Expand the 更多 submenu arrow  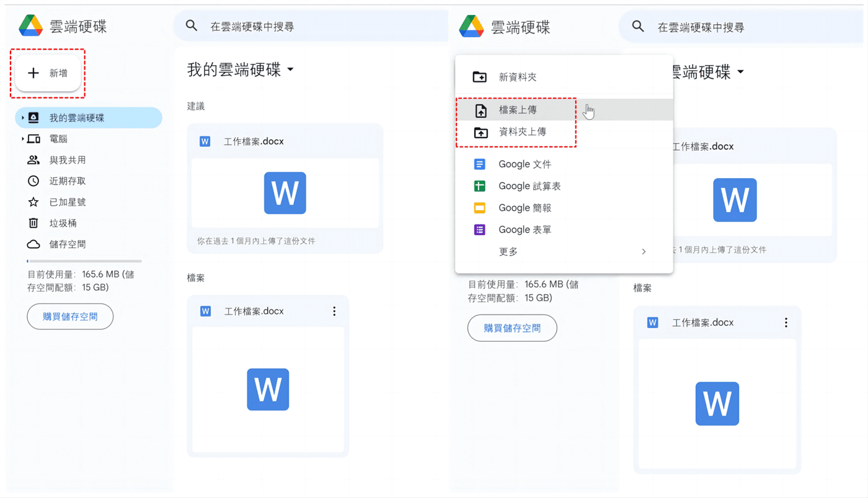(644, 252)
